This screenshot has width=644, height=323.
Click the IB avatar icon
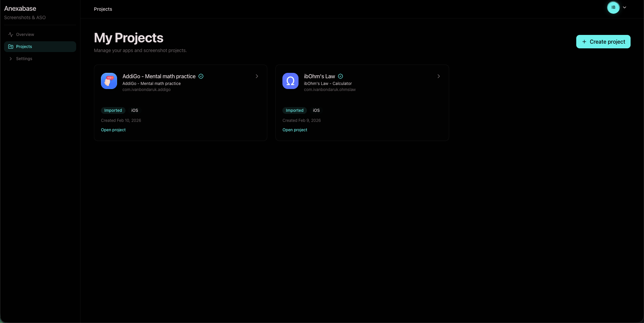click(613, 7)
